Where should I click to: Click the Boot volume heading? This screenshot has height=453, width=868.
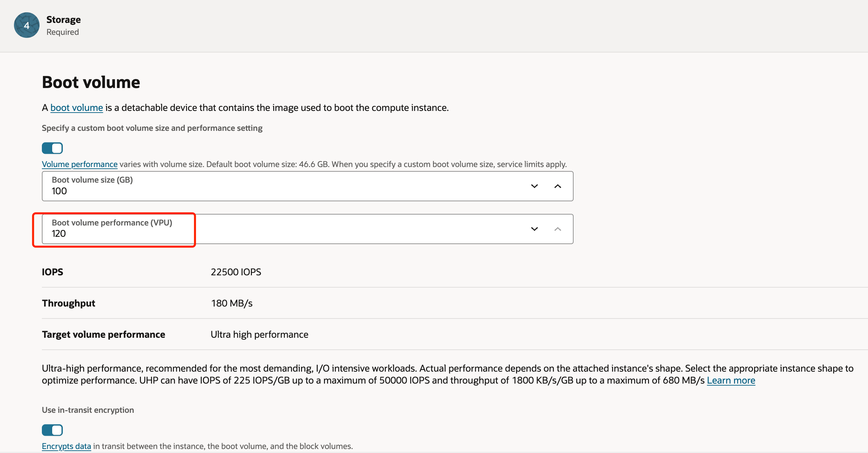(x=91, y=82)
